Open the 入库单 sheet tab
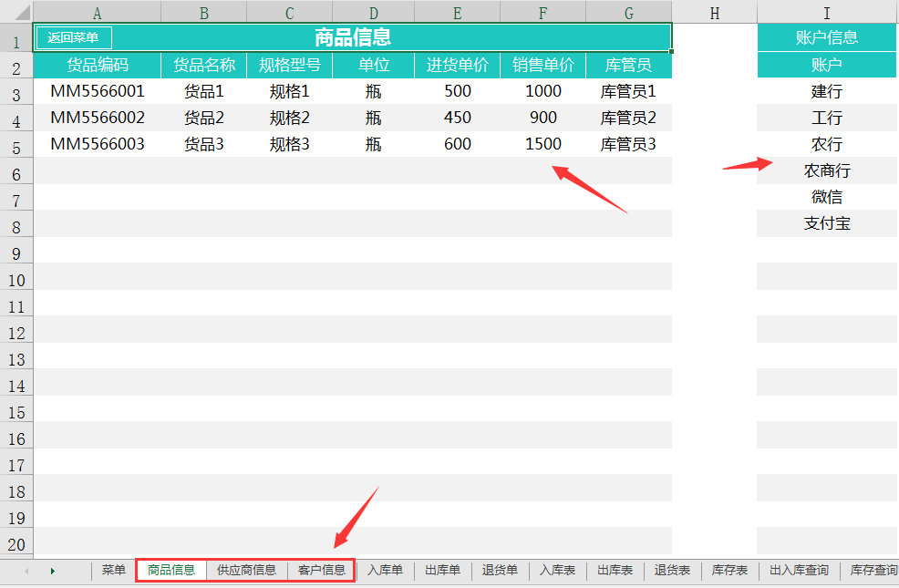This screenshot has width=899, height=588. click(386, 571)
